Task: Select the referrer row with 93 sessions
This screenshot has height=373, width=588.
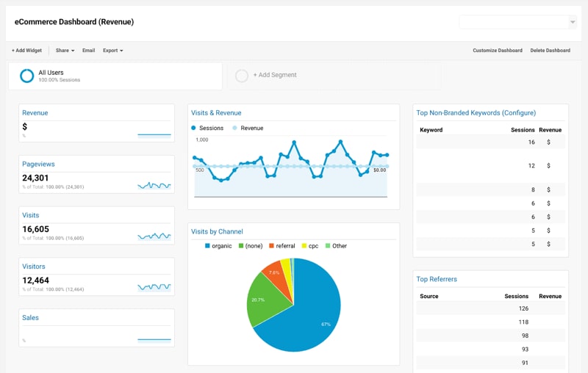Action: (490, 349)
